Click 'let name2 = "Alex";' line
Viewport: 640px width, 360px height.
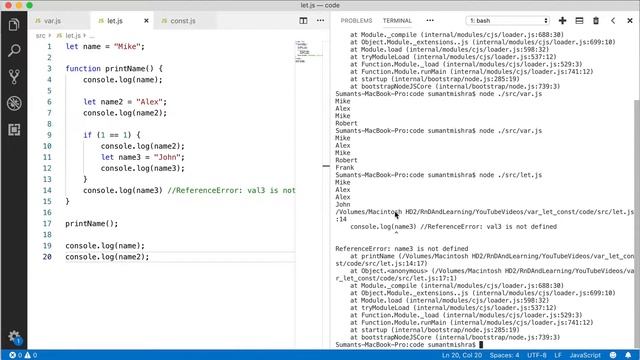pos(125,102)
